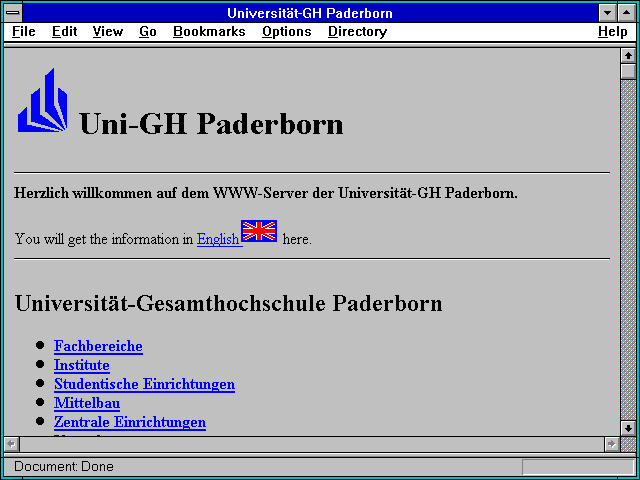The width and height of the screenshot is (640, 480).
Task: Open the window control menu box
Action: tap(13, 13)
